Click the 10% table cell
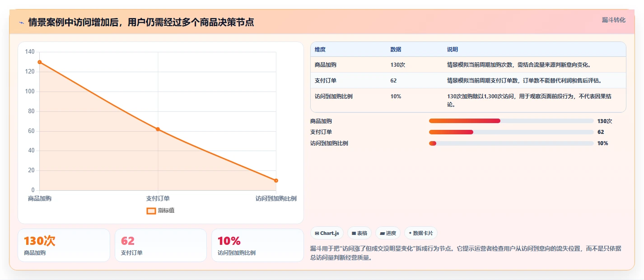The image size is (644, 280). [396, 96]
